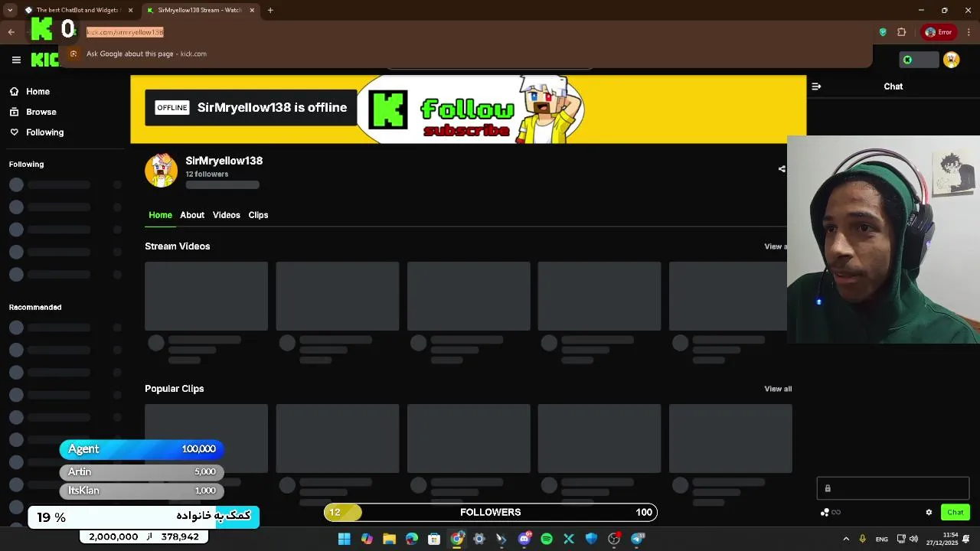Screen dimensions: 980x551
Task: Open volume control in system tray
Action: point(913,539)
